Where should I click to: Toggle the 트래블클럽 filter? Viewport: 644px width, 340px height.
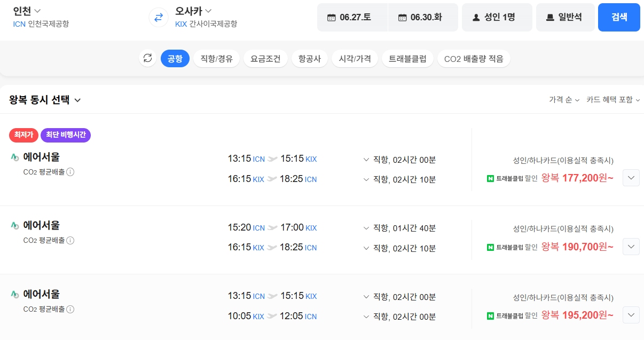click(407, 59)
